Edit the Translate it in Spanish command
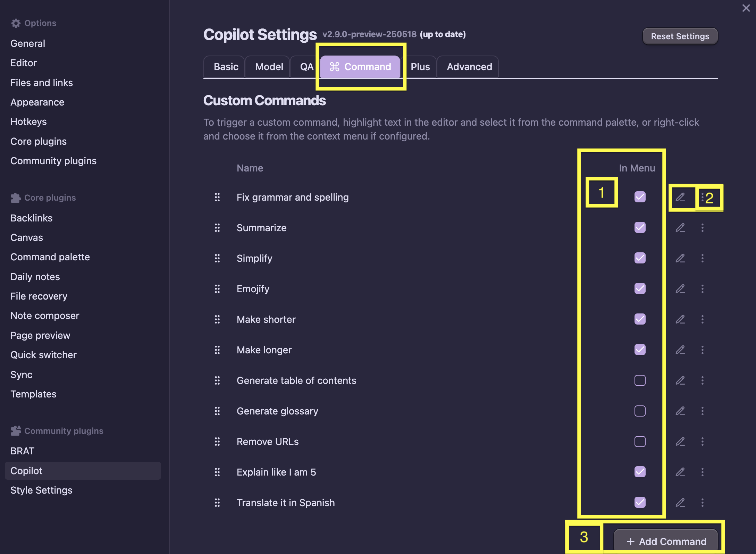 point(680,503)
